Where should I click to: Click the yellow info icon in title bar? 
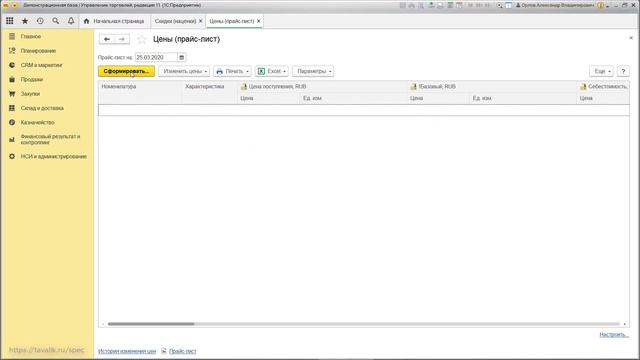click(601, 5)
